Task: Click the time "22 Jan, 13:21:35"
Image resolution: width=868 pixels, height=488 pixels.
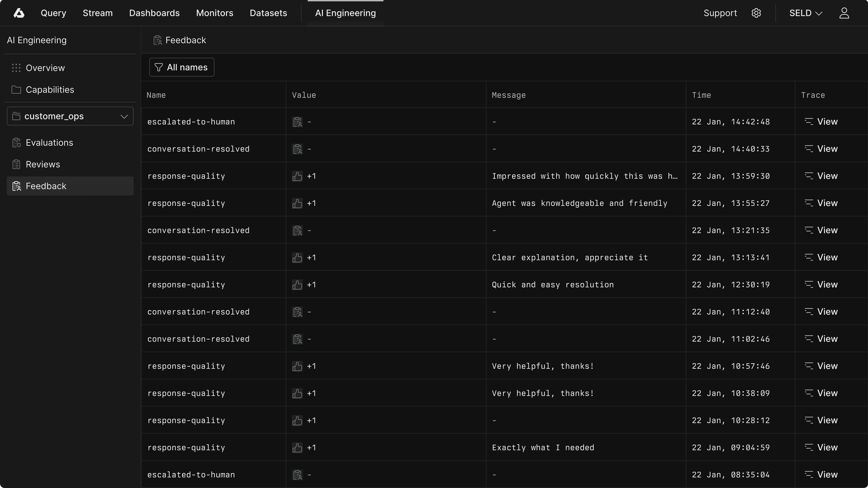Action: click(731, 230)
